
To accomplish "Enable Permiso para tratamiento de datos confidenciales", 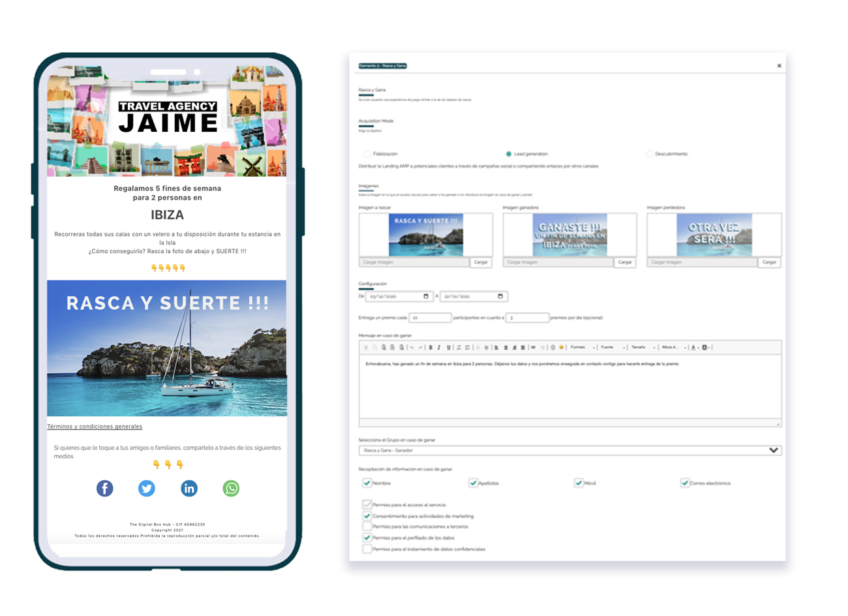I will [367, 549].
